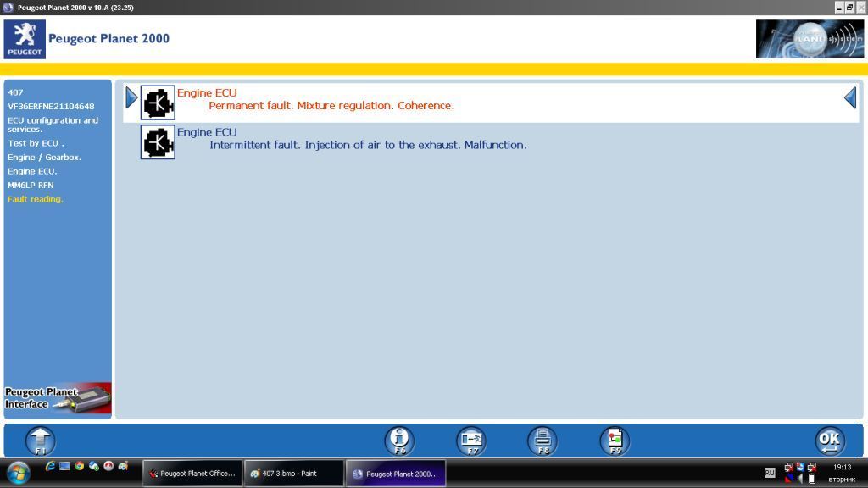Open the F6 information button

[399, 441]
